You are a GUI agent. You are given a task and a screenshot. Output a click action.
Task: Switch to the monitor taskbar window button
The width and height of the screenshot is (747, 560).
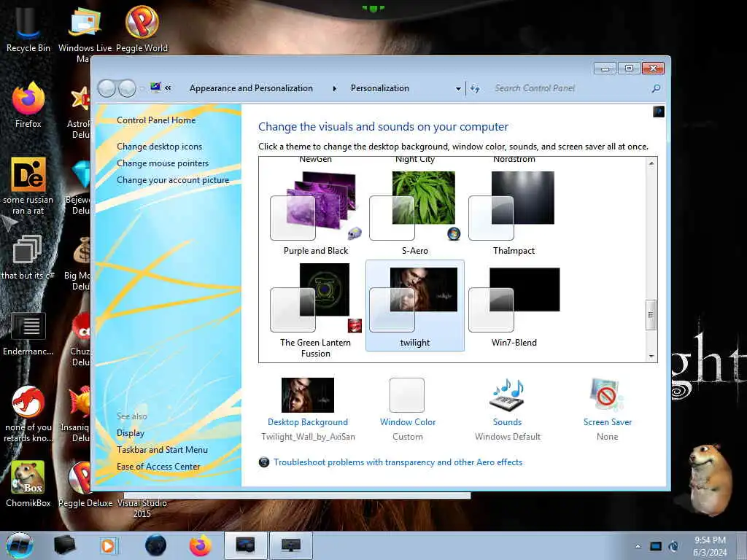coord(291,545)
